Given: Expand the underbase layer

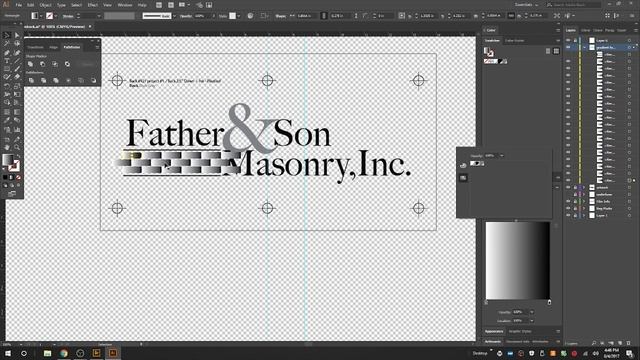Looking at the screenshot, I should point(584,194).
